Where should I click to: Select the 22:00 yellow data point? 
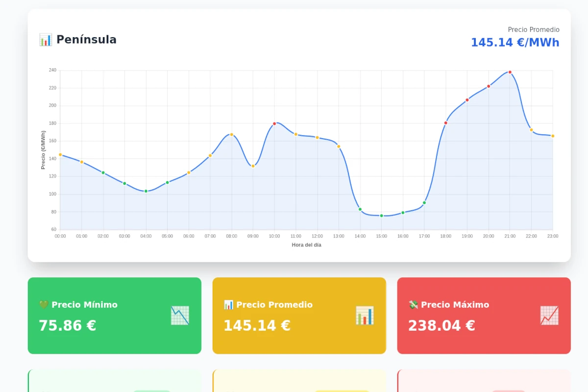point(531,130)
